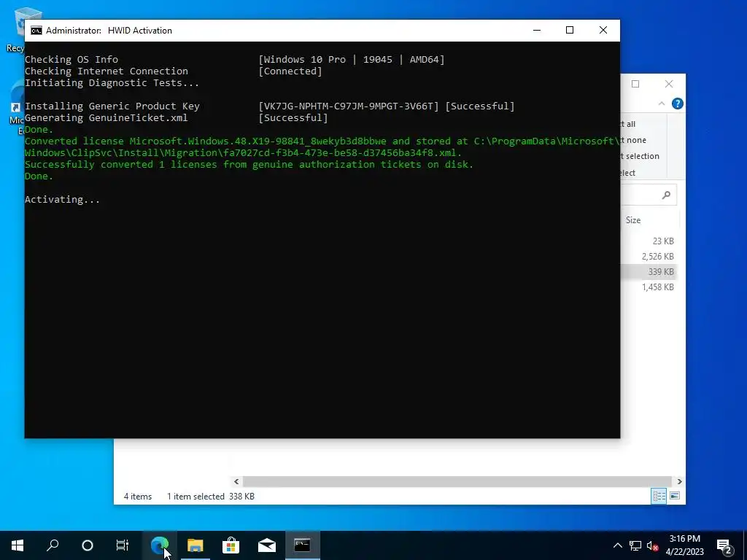747x560 pixels.
Task: Collapse the File Explorer ribbon chevron
Action: pos(662,104)
